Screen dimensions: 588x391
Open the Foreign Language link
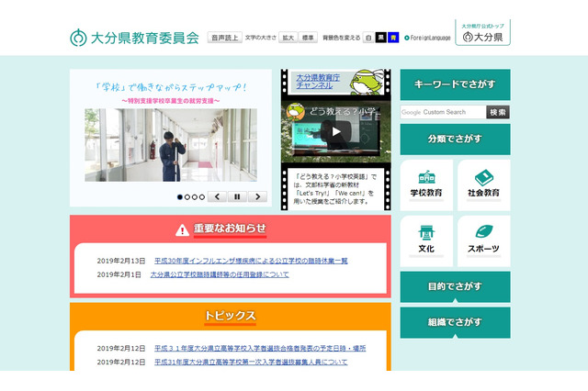click(x=427, y=38)
